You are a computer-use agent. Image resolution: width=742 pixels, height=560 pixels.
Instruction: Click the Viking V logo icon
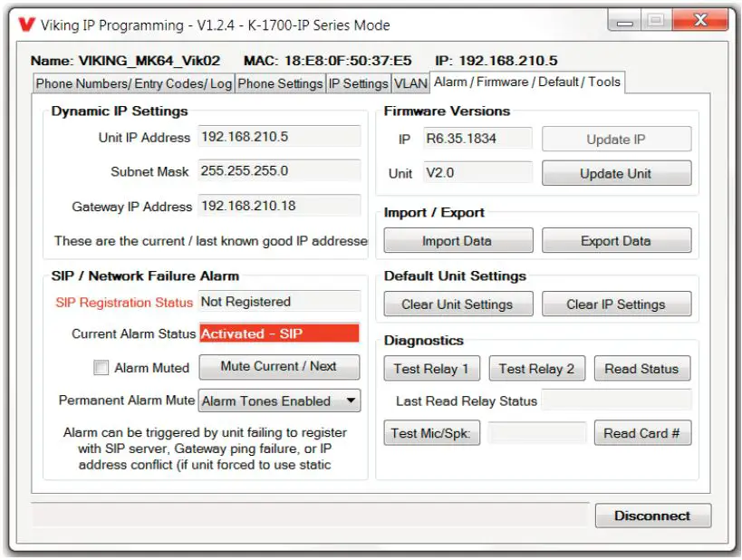26,24
